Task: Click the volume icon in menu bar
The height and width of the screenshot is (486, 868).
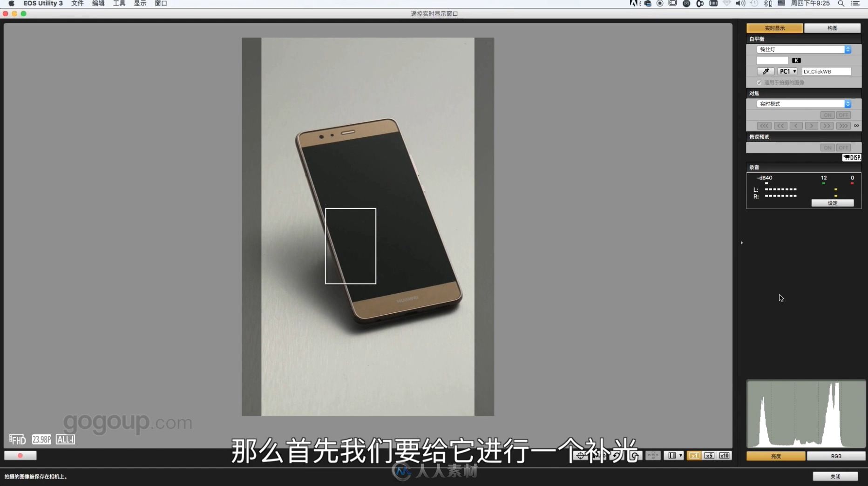Action: point(740,3)
